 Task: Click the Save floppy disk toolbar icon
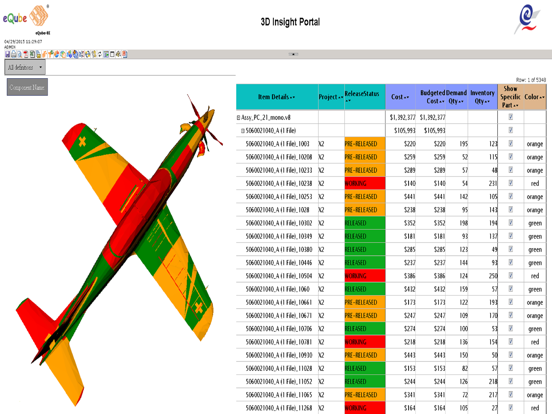click(x=7, y=54)
